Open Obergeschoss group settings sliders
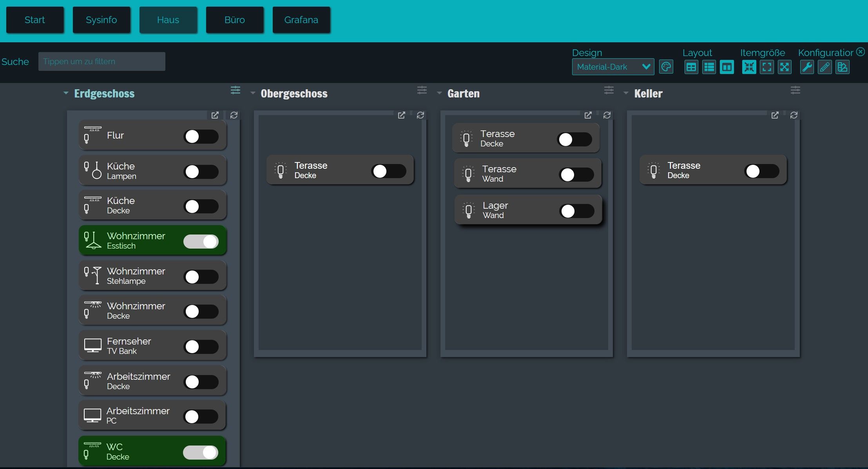Viewport: 868px width, 469px height. 422,90
